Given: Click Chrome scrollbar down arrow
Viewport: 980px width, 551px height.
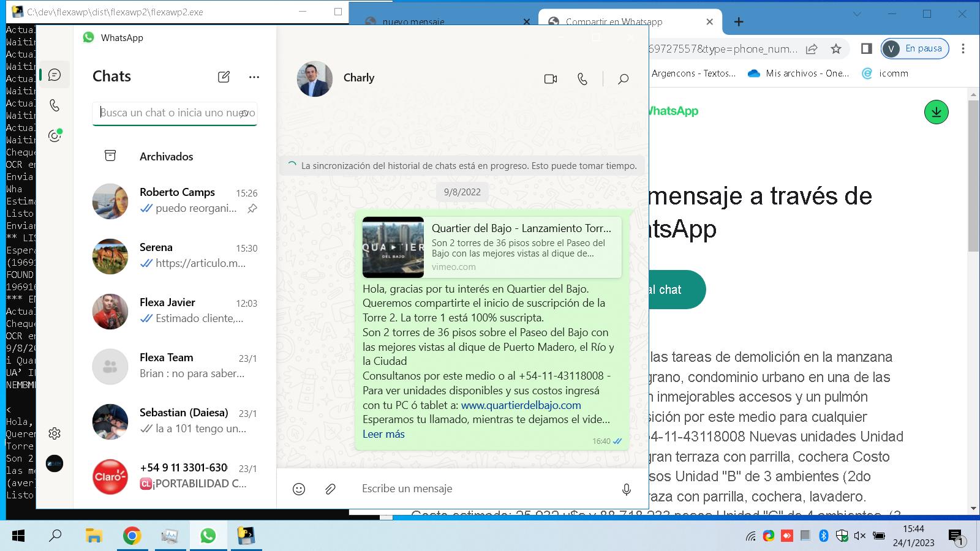Looking at the screenshot, I should (x=973, y=509).
